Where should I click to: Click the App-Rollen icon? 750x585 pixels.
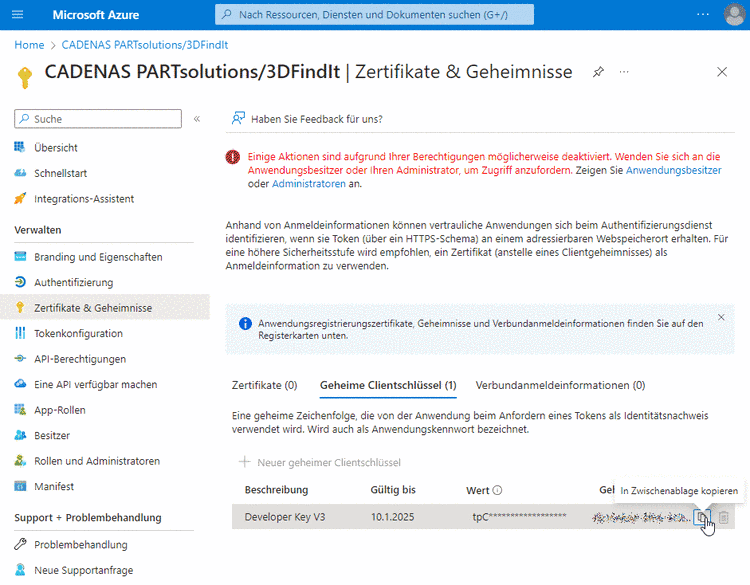point(20,409)
